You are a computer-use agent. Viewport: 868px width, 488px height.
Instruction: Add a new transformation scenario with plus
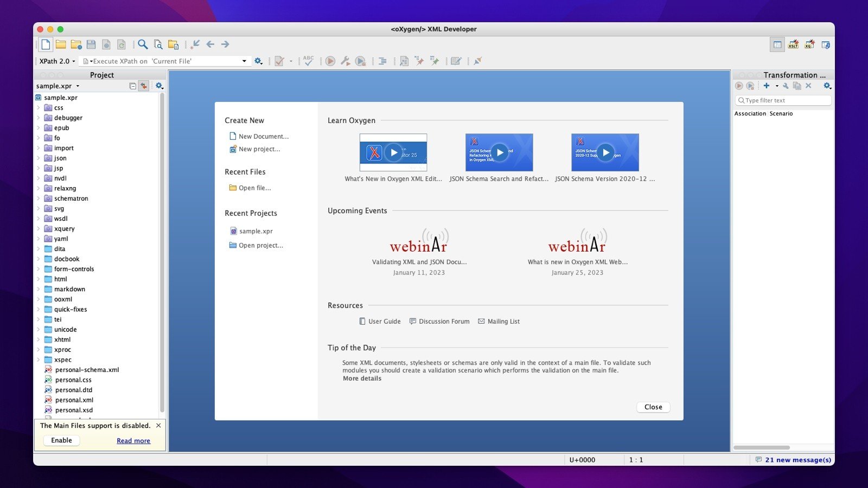[x=766, y=86]
